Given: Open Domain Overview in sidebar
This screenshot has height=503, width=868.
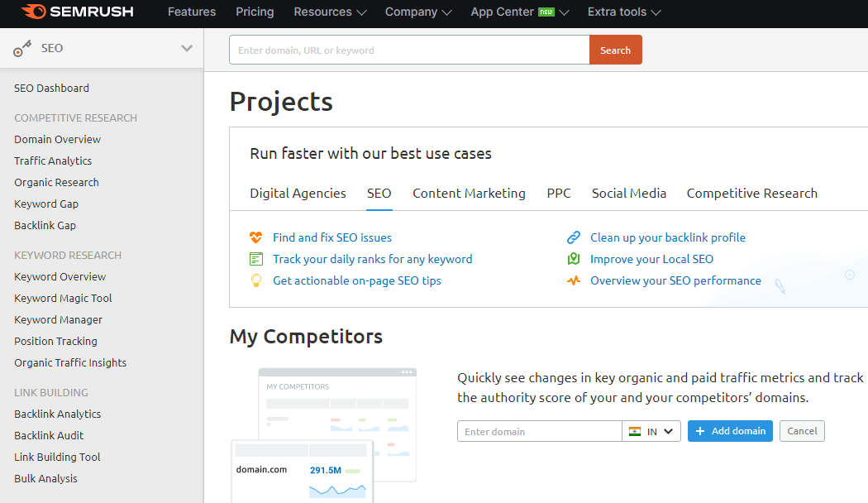Looking at the screenshot, I should click(58, 140).
